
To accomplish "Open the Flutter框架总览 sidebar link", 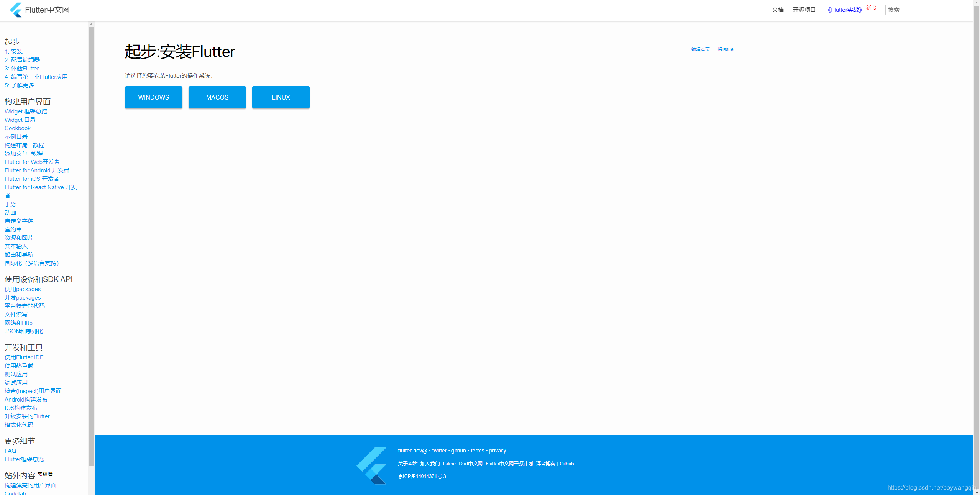I will tap(24, 459).
